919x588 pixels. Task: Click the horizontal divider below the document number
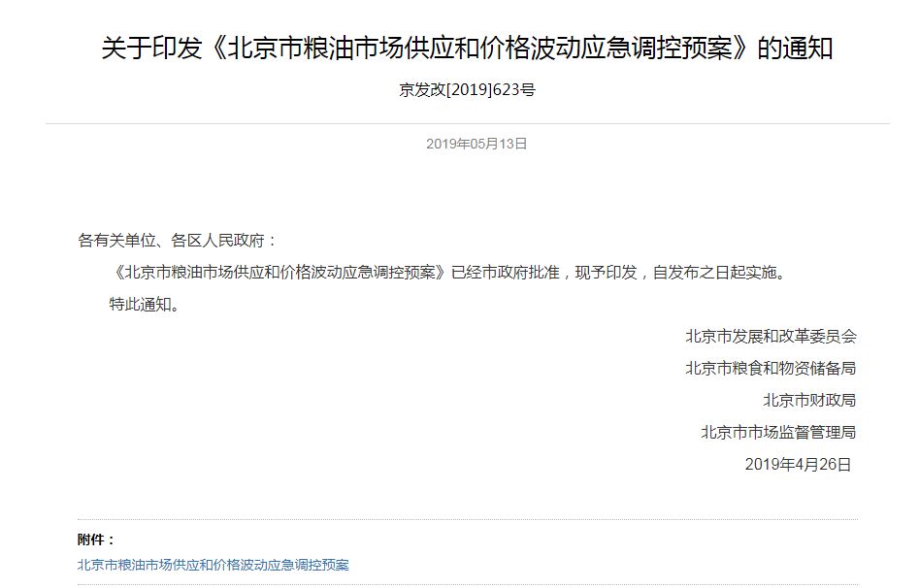(x=467, y=123)
